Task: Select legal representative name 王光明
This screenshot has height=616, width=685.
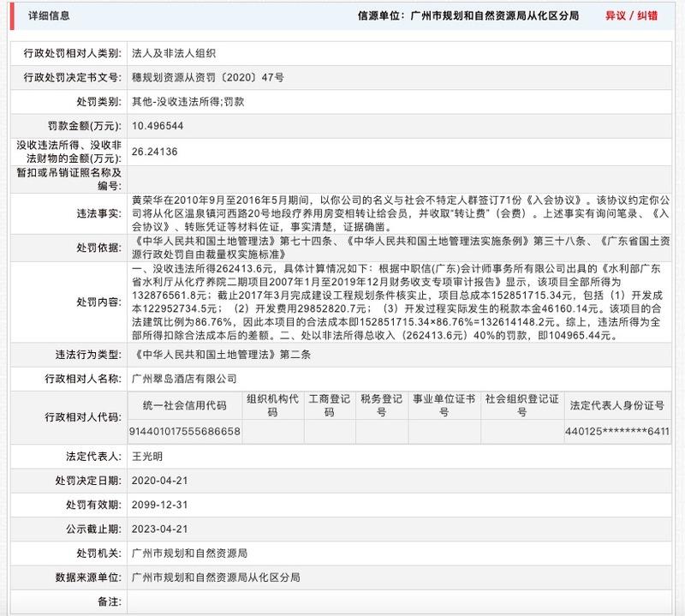Action: point(147,457)
